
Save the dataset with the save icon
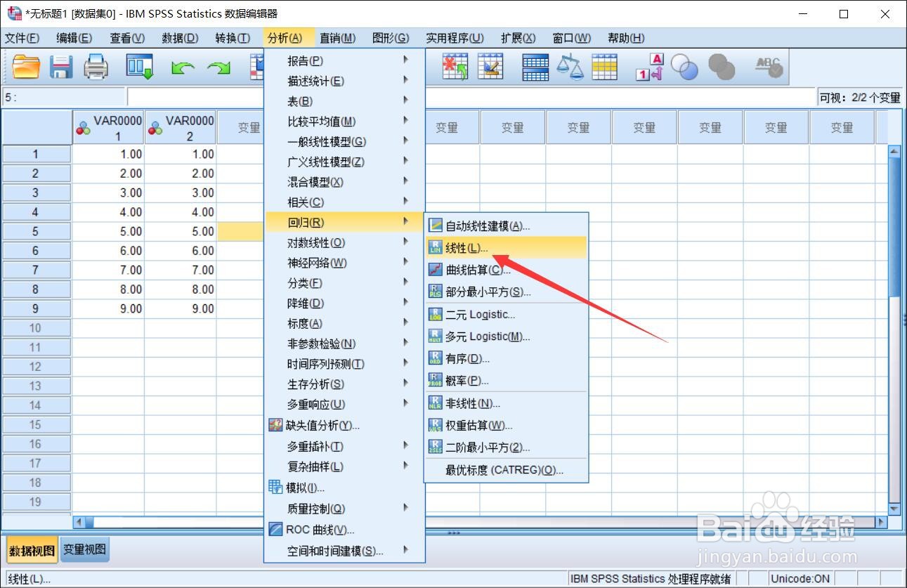click(61, 66)
